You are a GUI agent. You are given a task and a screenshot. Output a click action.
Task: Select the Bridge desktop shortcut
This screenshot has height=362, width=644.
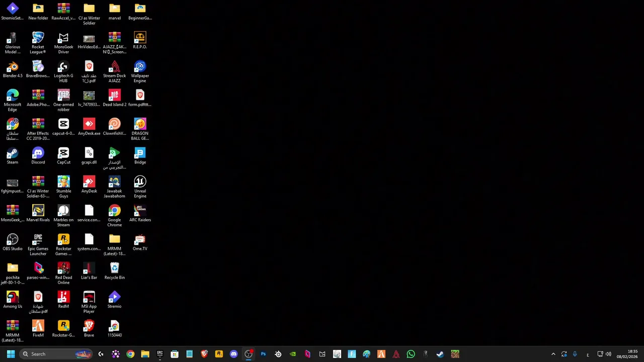[140, 156]
